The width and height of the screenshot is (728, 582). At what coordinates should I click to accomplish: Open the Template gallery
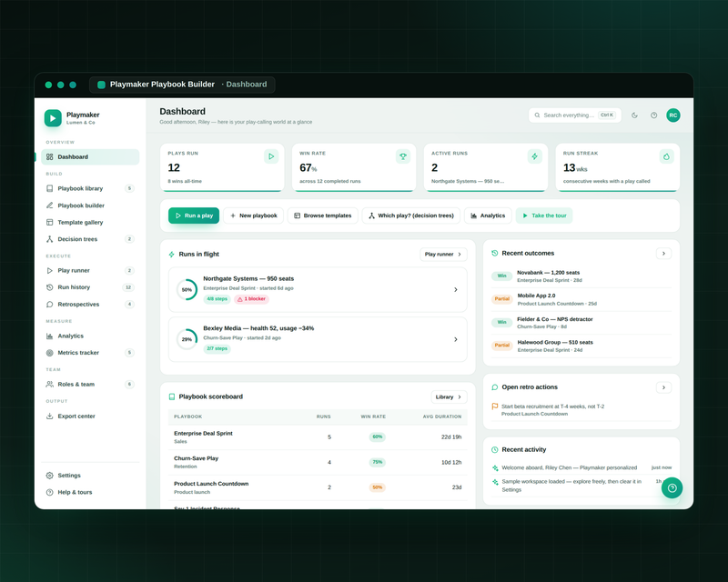[x=90, y=222]
